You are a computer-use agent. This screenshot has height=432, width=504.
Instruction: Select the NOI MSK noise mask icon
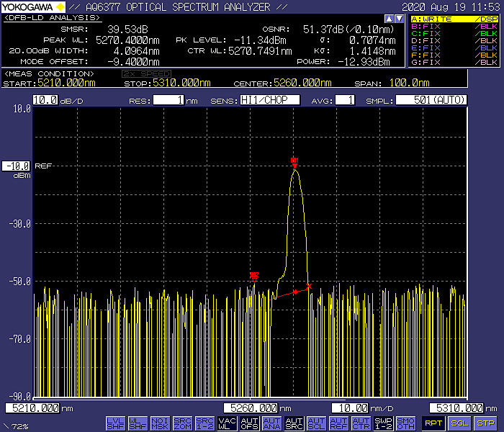pos(160,423)
